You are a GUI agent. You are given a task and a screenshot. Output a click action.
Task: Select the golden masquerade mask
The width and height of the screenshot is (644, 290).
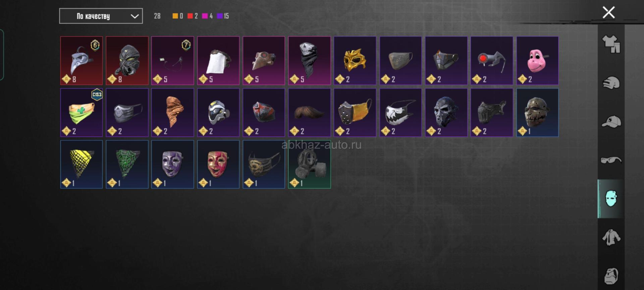355,61
